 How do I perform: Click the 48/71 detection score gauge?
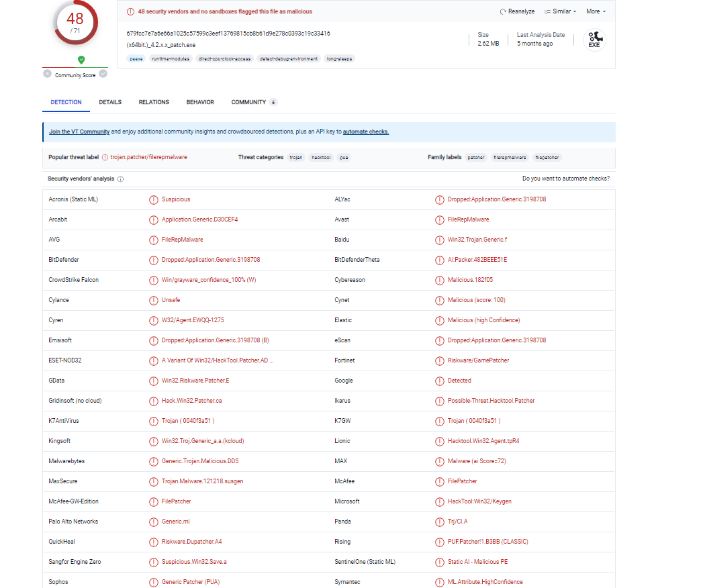(76, 22)
